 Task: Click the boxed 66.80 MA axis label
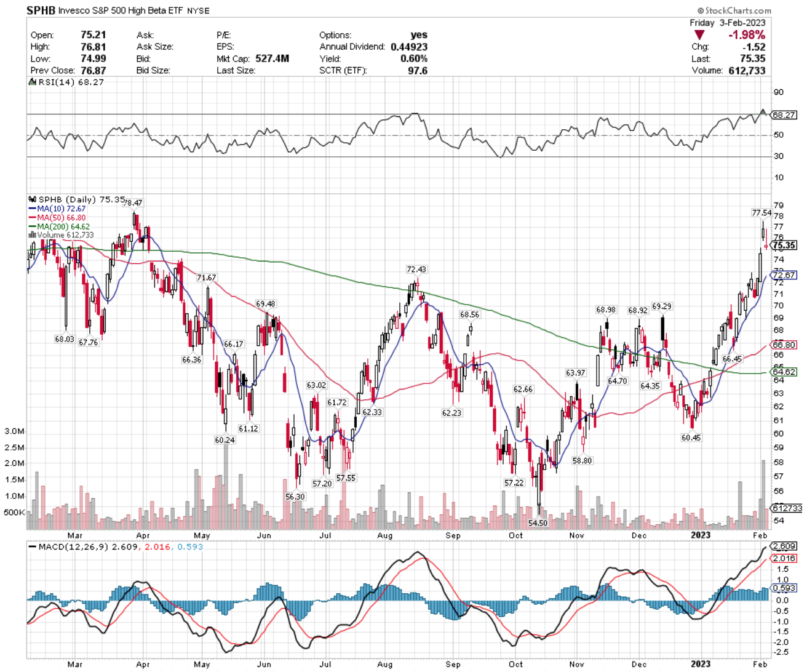point(784,345)
